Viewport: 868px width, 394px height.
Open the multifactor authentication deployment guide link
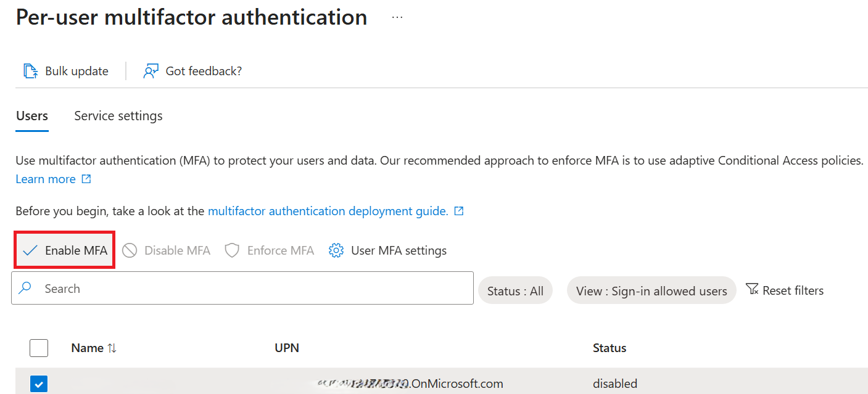[x=328, y=211]
